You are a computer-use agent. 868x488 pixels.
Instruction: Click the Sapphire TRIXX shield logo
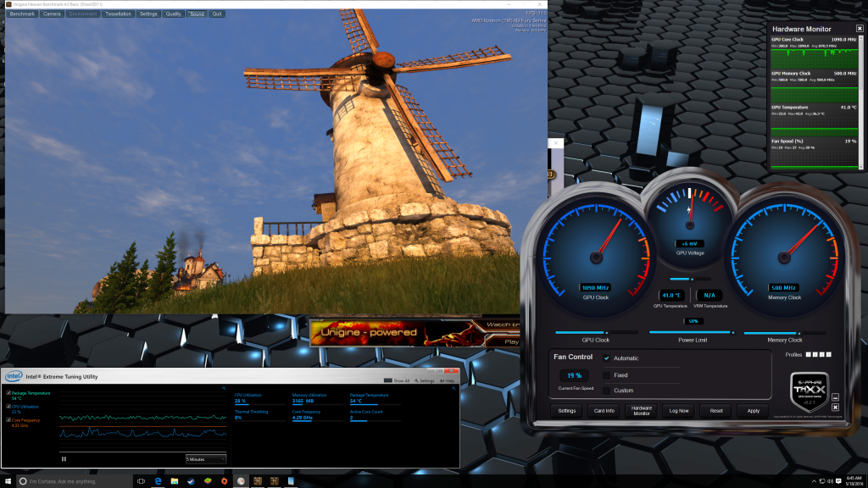[x=810, y=391]
